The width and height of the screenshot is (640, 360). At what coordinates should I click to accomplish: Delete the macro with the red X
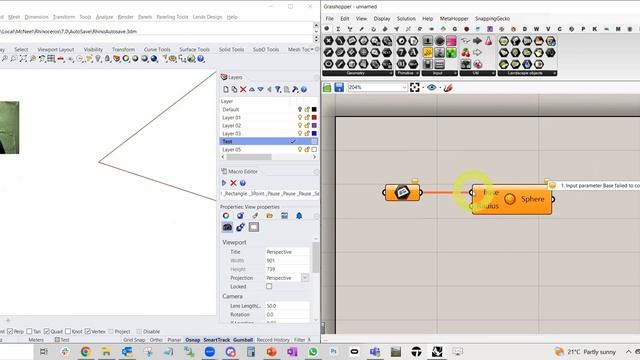pos(233,183)
